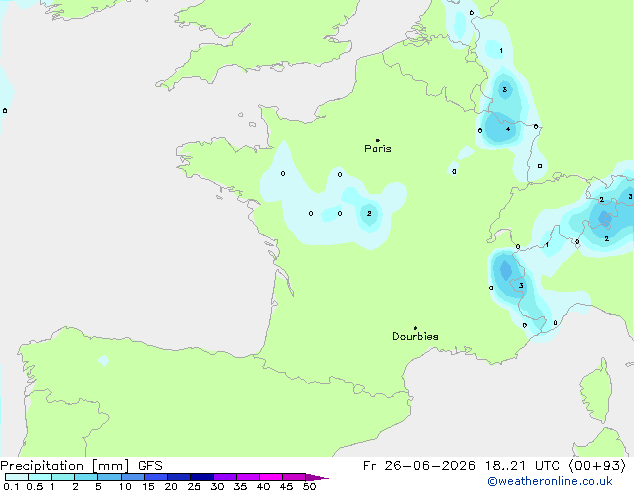Click the legend label '0.1'
634x490 pixels.
pos(11,486)
